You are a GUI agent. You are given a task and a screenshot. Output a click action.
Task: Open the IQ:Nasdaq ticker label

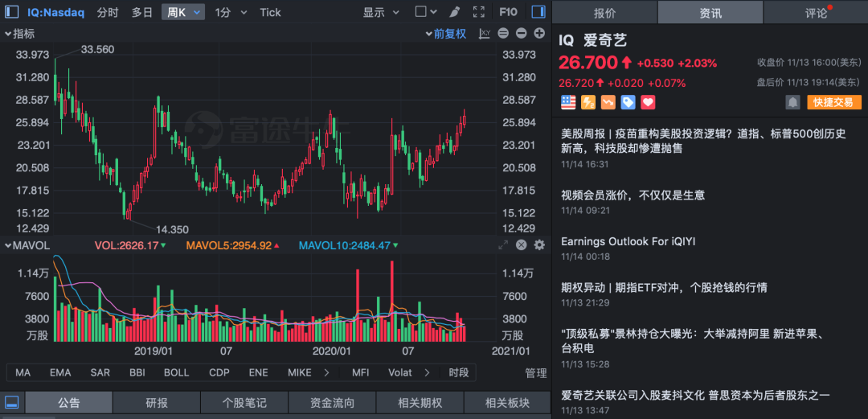pos(56,12)
